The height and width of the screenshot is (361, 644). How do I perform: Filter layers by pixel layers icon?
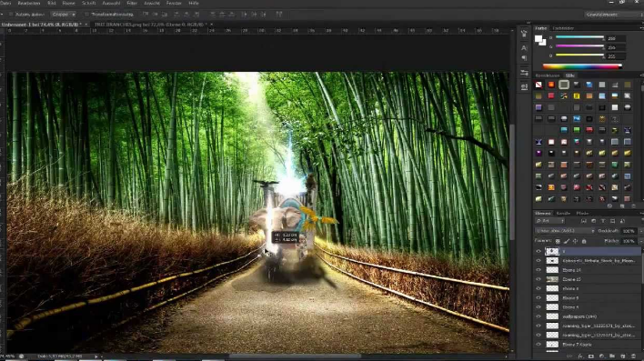click(x=584, y=221)
